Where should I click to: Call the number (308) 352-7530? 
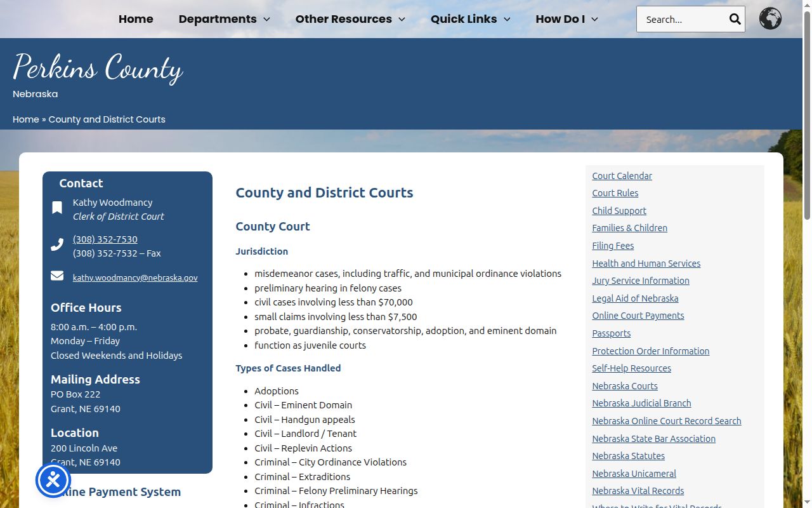[x=105, y=239]
